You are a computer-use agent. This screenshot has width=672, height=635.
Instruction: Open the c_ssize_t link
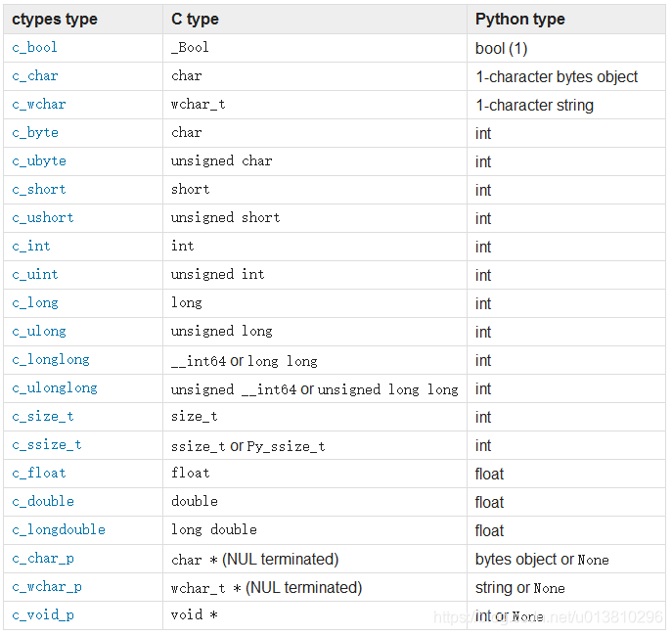pyautogui.click(x=47, y=445)
